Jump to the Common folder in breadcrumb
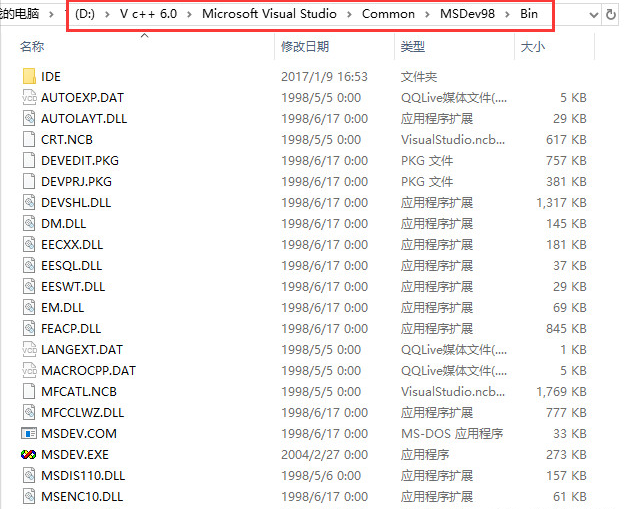 388,15
